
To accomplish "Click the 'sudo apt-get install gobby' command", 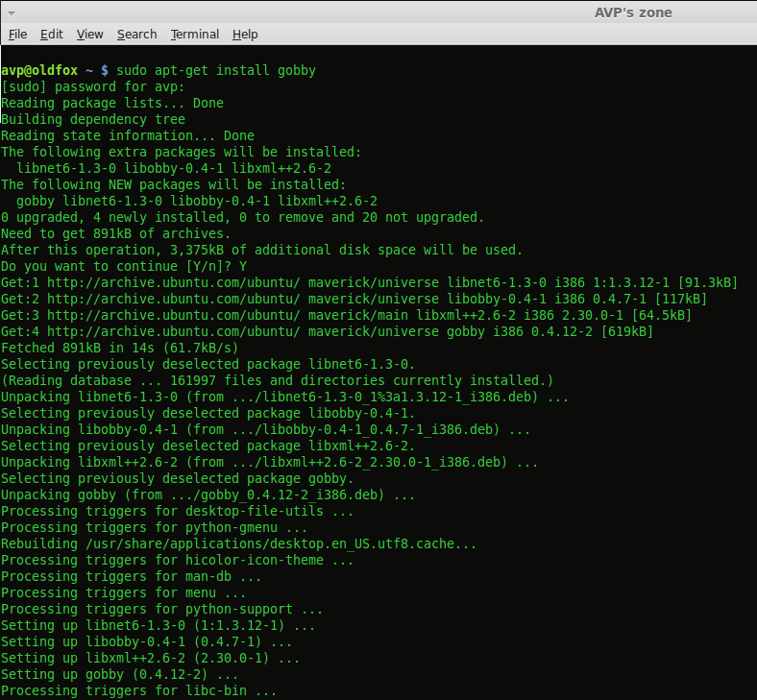I will pyautogui.click(x=216, y=70).
